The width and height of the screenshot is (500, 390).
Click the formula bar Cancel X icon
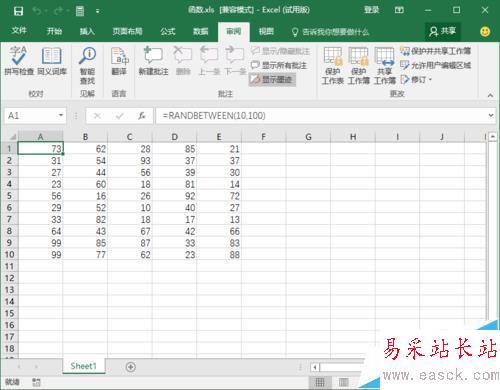(97, 116)
